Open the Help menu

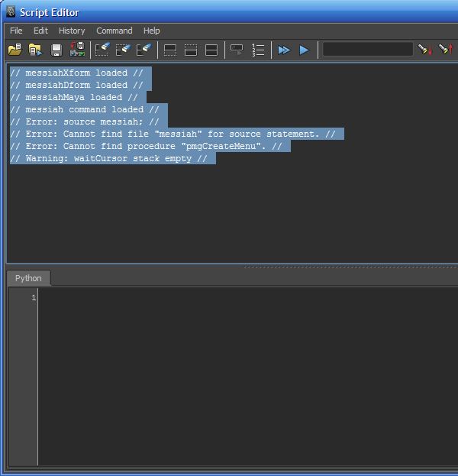click(x=152, y=31)
